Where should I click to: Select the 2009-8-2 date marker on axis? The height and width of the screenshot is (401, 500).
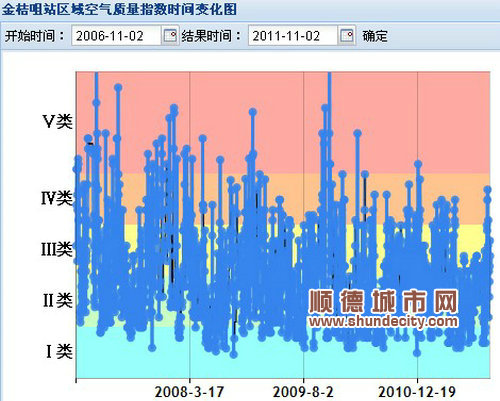[303, 392]
